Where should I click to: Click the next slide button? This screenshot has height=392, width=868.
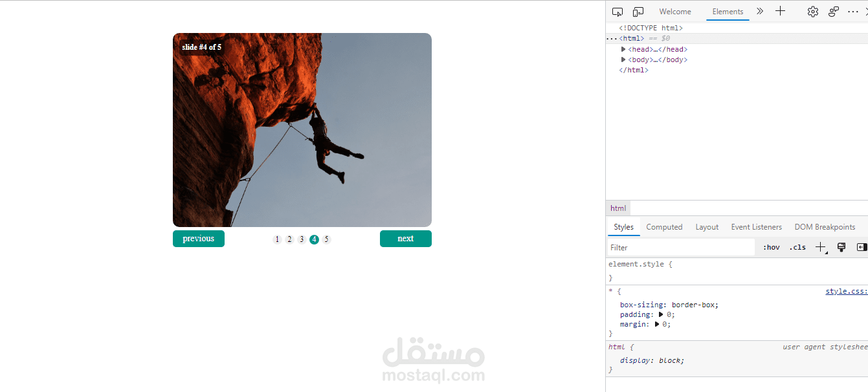(x=406, y=239)
